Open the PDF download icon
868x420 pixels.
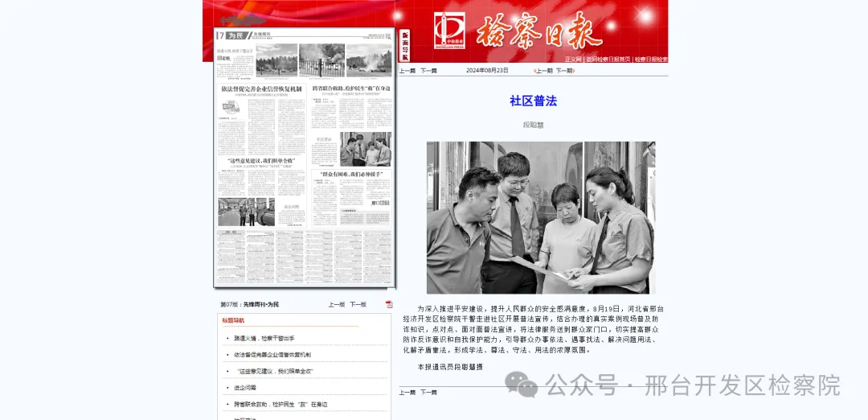pos(389,304)
